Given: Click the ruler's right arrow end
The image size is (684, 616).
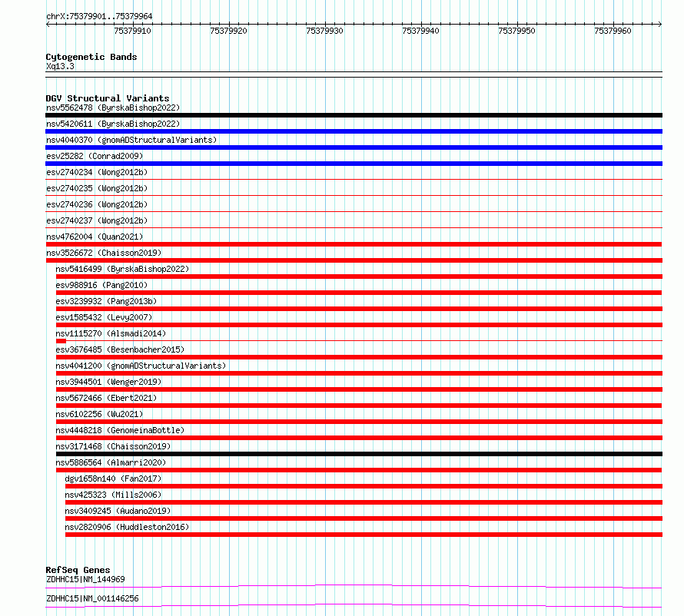Looking at the screenshot, I should (x=660, y=24).
